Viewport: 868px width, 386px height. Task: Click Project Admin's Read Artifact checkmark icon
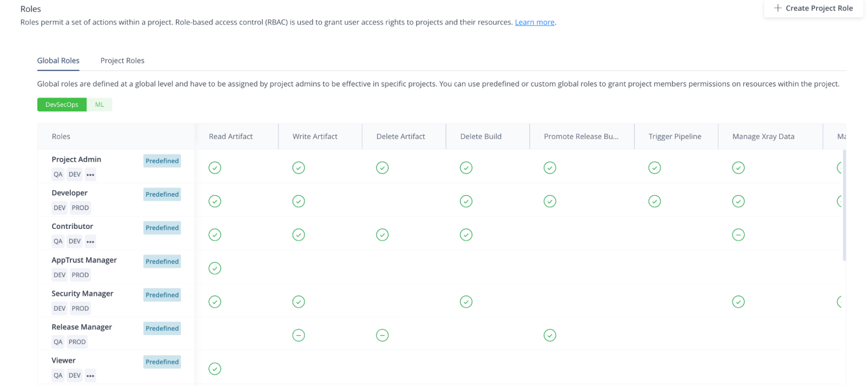point(215,168)
